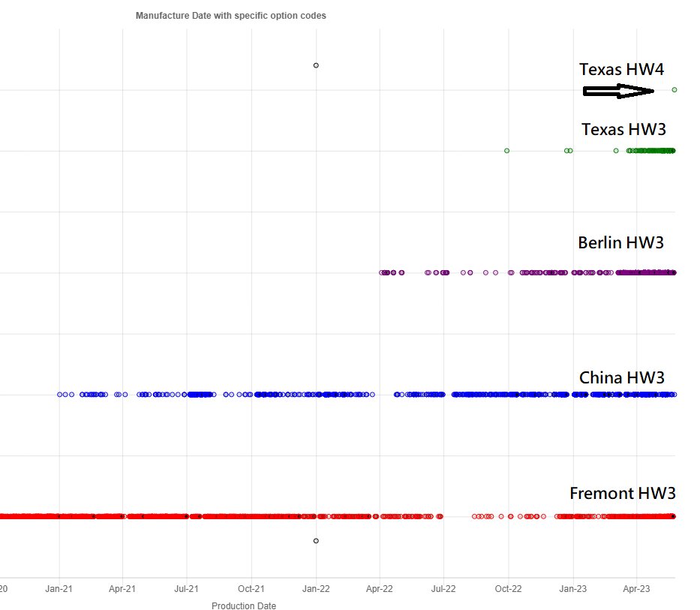Viewport: 700px width, 610px height.
Task: Click the black outlier point below the Fremont row
Action: pos(316,540)
